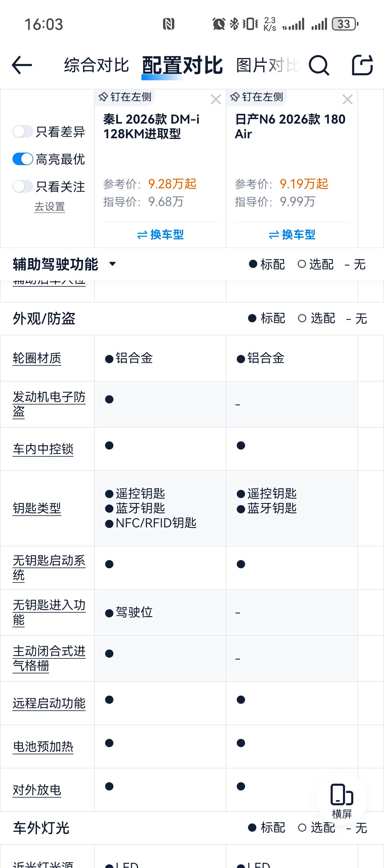Image resolution: width=384 pixels, height=868 pixels.
Task: Open the 去设置 link
Action: (x=49, y=207)
